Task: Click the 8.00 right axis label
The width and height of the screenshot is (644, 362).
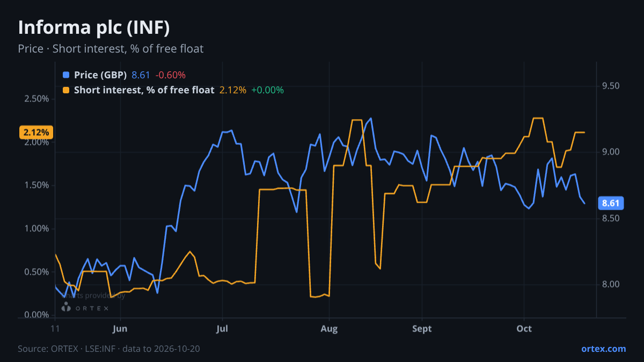Action: point(611,284)
